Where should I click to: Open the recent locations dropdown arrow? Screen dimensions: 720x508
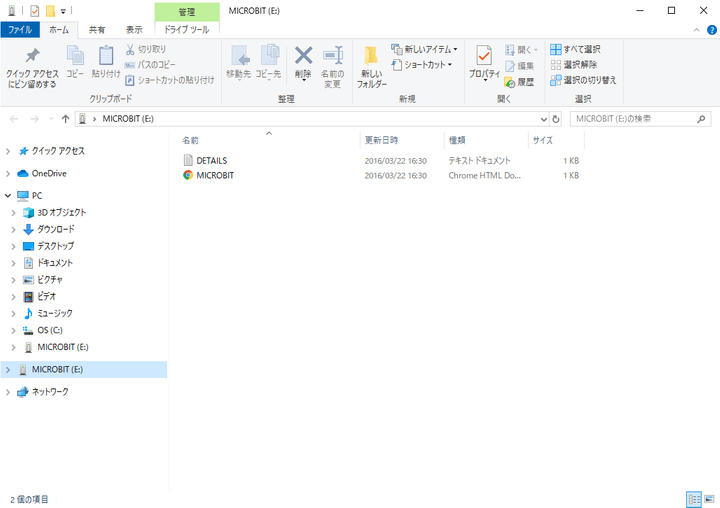[51, 119]
